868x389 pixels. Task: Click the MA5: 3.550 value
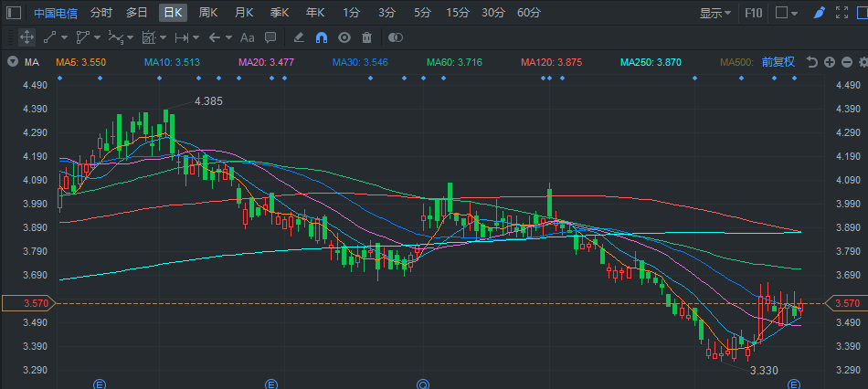click(x=80, y=62)
